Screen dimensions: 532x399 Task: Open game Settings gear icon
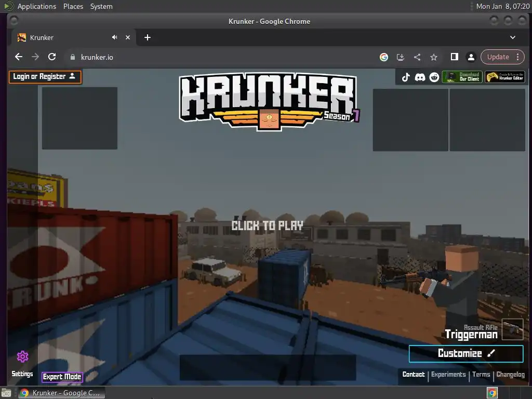point(23,356)
